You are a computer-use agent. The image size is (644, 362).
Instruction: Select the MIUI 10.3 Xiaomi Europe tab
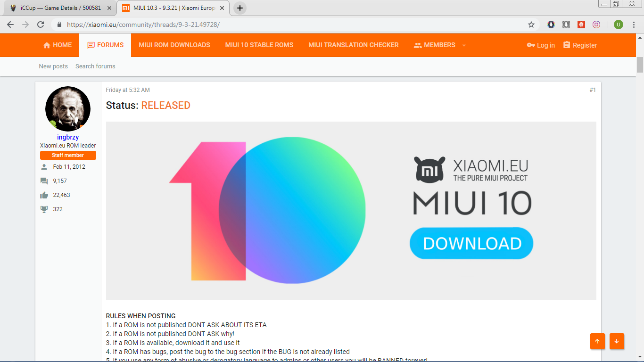(173, 8)
